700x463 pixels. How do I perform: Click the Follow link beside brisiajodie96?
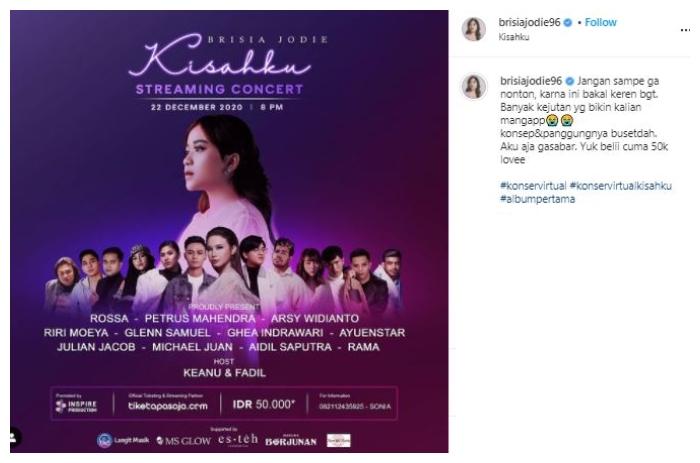click(x=600, y=22)
